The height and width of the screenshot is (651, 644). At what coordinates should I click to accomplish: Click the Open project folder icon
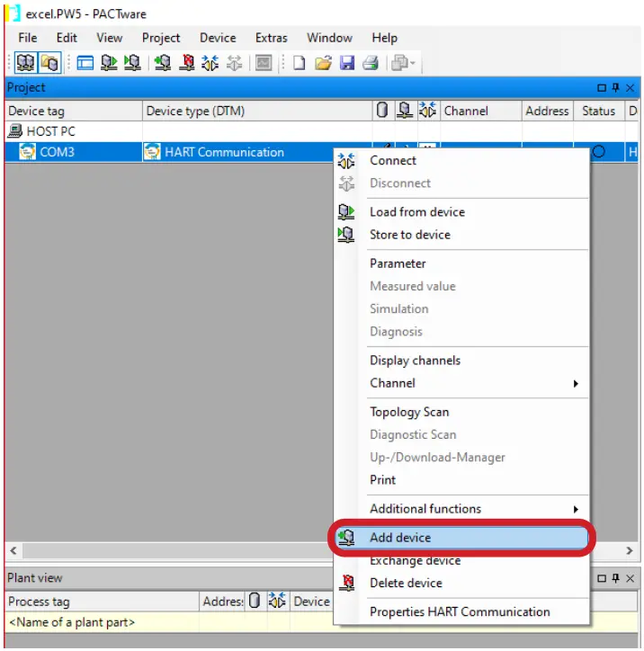click(323, 63)
